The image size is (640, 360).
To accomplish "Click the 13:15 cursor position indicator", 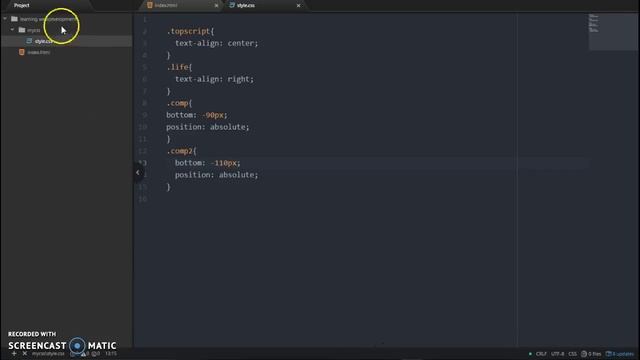I will tap(111, 354).
